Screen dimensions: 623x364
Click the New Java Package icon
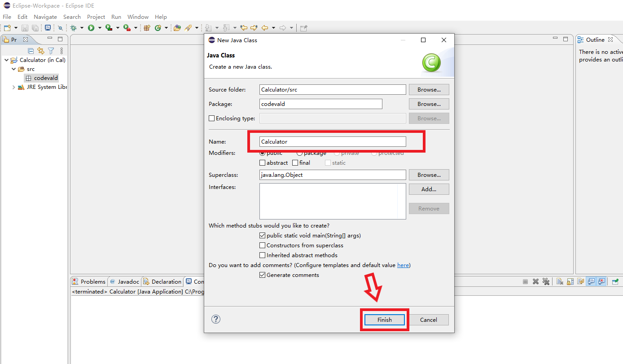(147, 28)
